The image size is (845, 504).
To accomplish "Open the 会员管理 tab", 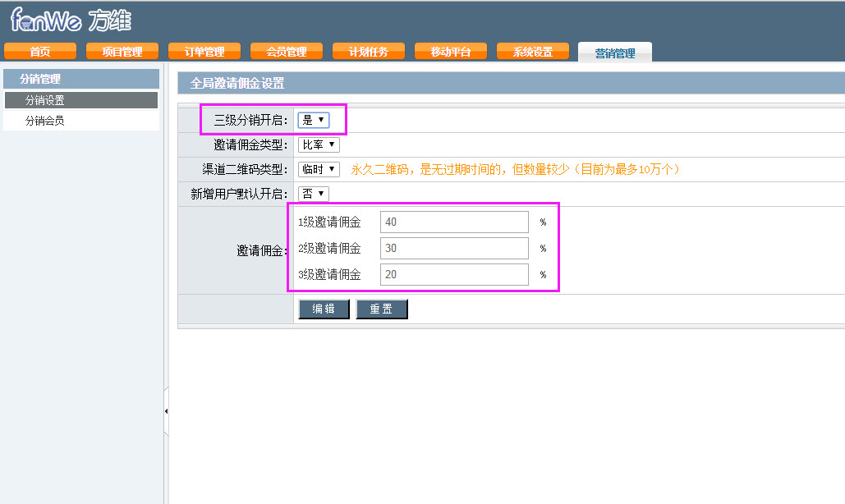I will click(x=287, y=52).
